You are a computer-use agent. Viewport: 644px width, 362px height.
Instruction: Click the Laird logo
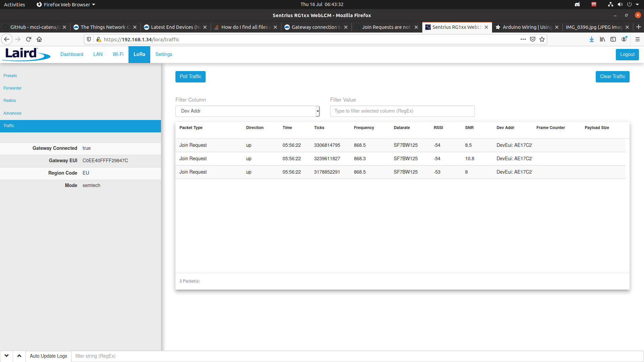[x=26, y=54]
